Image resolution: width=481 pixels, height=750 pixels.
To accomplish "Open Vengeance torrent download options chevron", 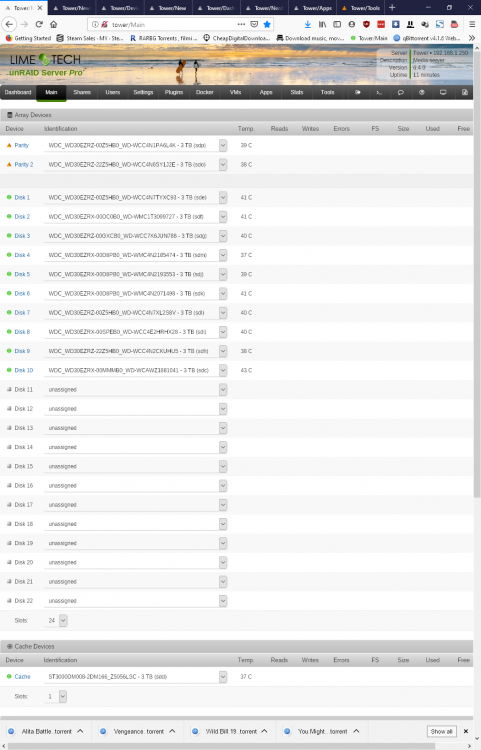I will (x=172, y=731).
